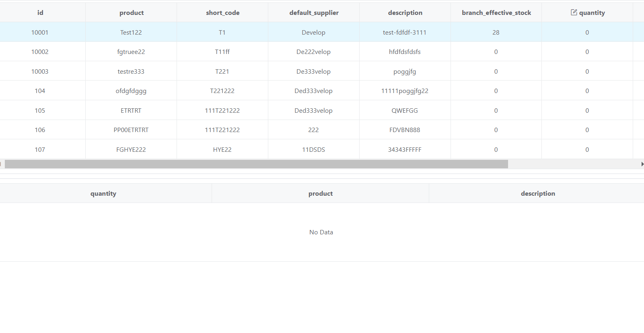Screen dimensions: 644x333
Task: Click the De222velop supplier cell
Action: click(313, 52)
